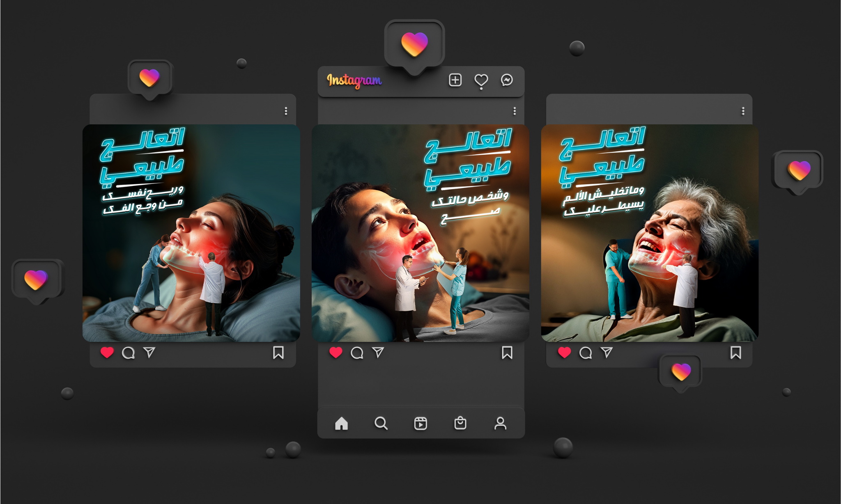Save the right post with bookmark
This screenshot has width=841, height=504.
(735, 353)
